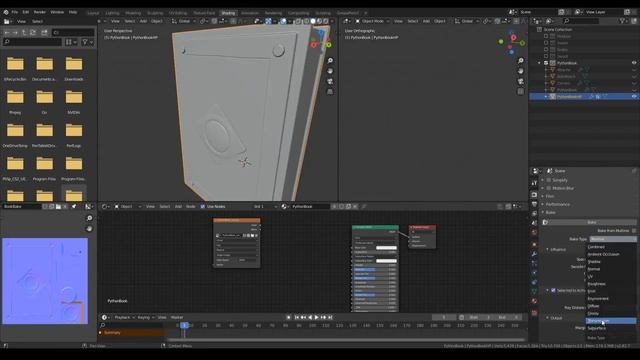Toggle Selected to Active checkbox
Viewport: 640px width, 360px height.
553,290
